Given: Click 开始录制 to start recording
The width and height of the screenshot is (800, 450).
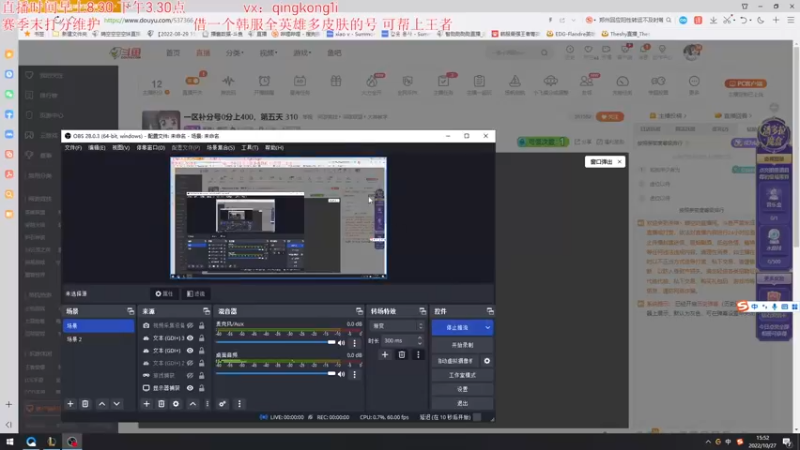Looking at the screenshot, I should tap(462, 345).
